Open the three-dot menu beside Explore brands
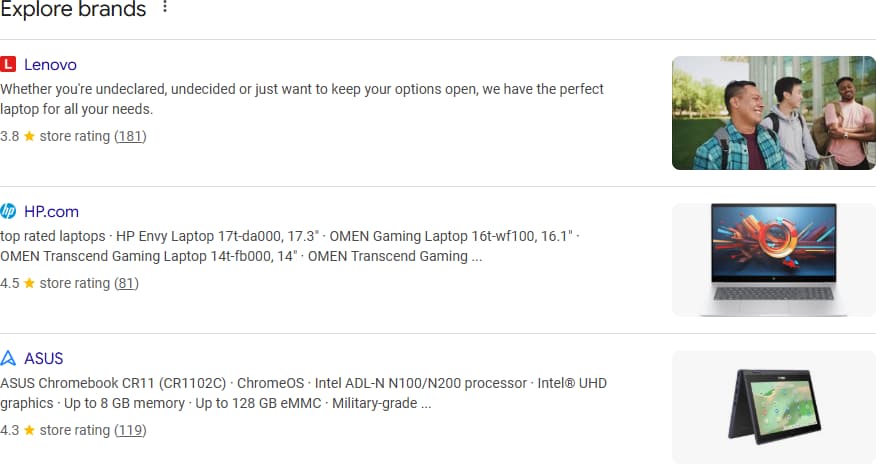The height and width of the screenshot is (464, 876). (164, 7)
